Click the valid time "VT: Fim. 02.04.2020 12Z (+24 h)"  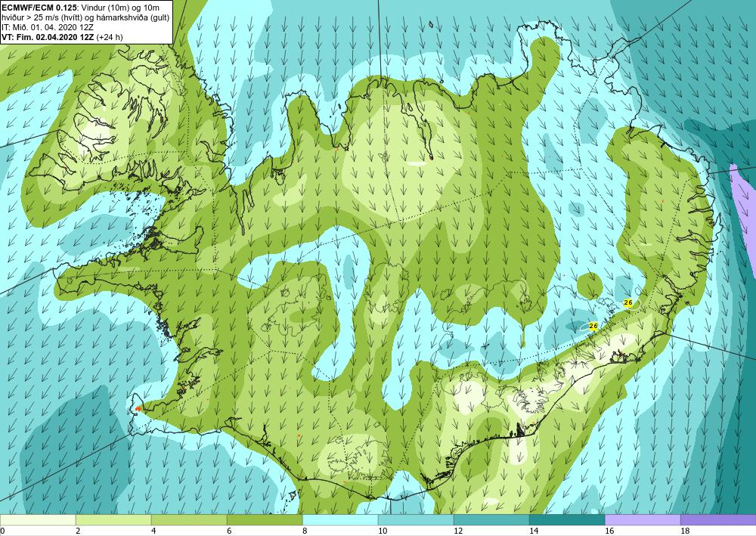point(62,36)
